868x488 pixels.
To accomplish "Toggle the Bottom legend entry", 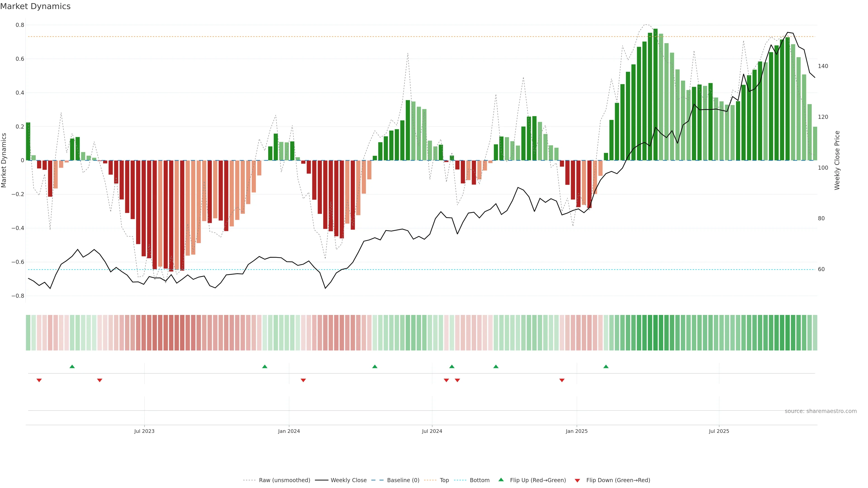I will coord(479,480).
